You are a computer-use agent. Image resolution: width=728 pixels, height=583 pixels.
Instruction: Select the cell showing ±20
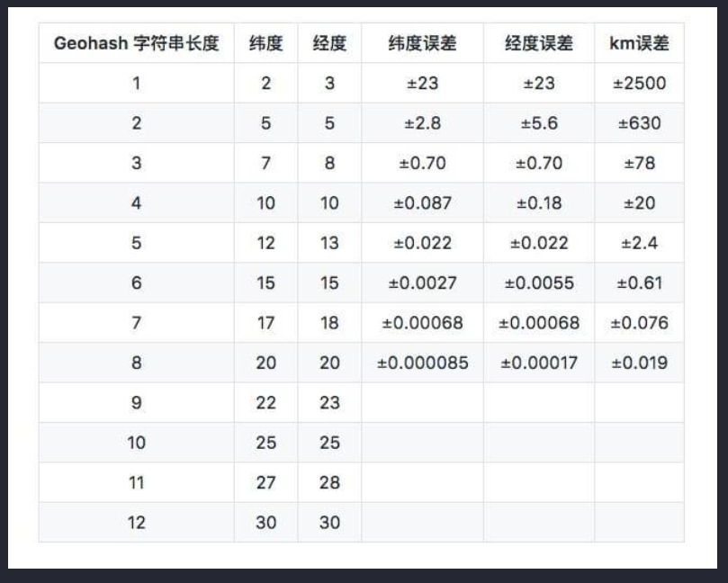pos(638,202)
